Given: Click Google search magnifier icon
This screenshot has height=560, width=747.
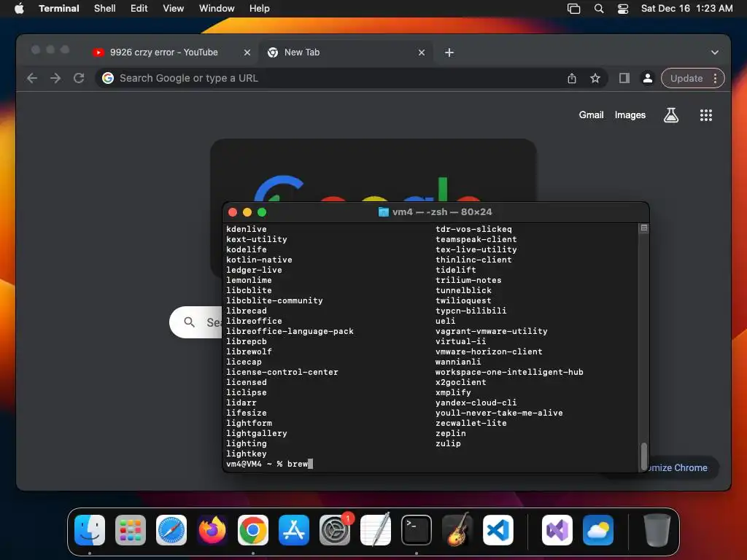Looking at the screenshot, I should [x=189, y=322].
